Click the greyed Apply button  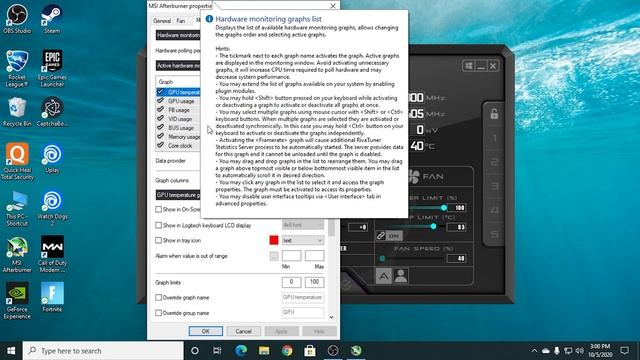[x=281, y=331]
